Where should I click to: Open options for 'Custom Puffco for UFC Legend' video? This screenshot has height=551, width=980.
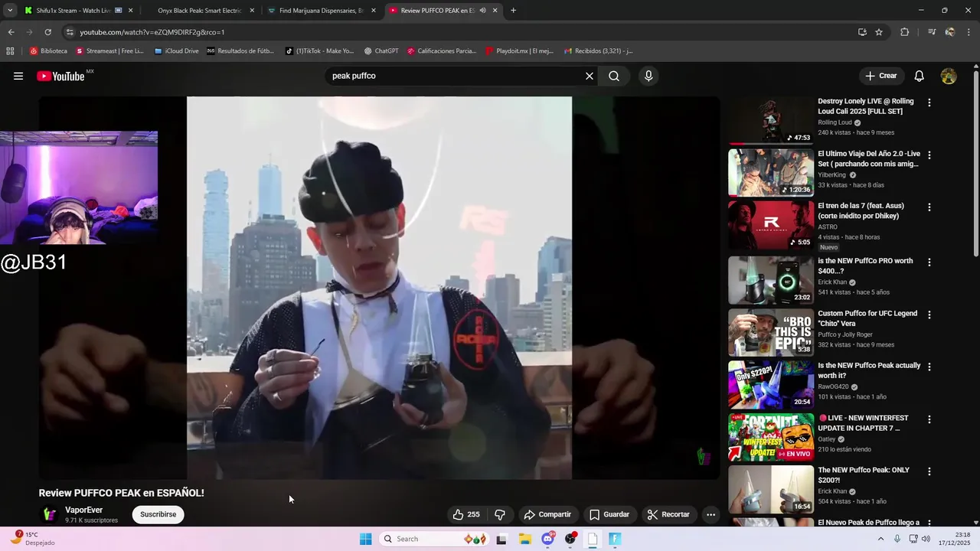click(x=929, y=315)
